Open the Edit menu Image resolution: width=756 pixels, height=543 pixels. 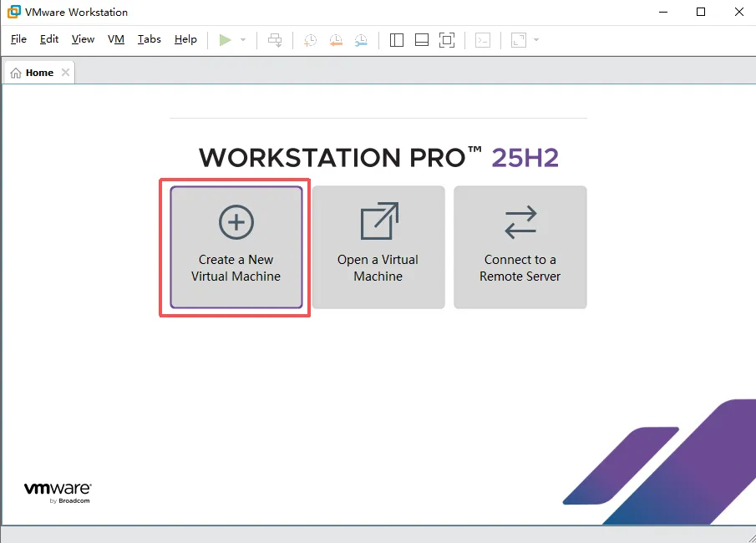coord(49,39)
